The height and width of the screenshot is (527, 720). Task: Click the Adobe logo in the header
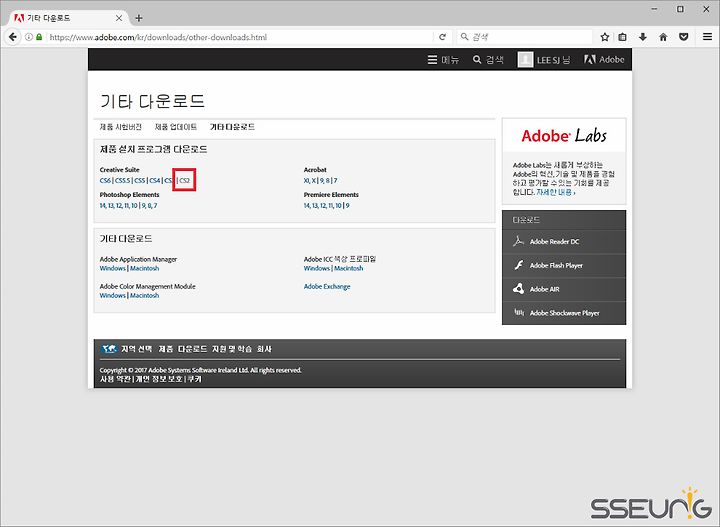(604, 60)
